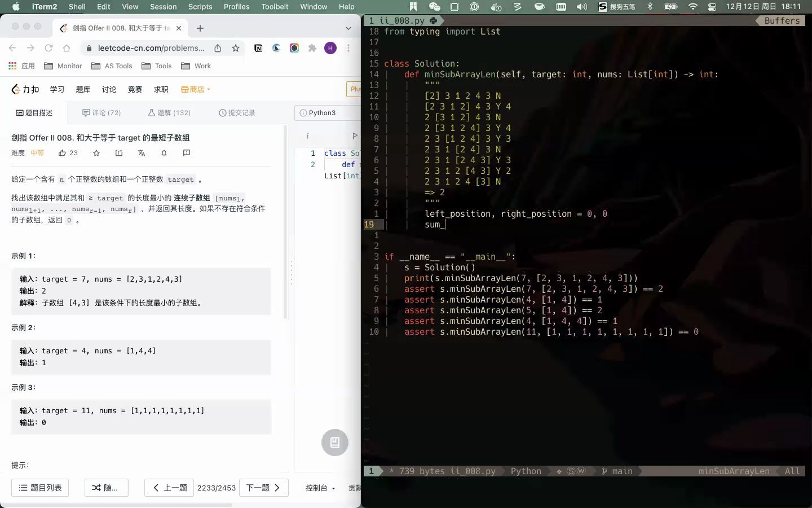Image resolution: width=812 pixels, height=508 pixels.
Task: Click the translate icon on the problem page
Action: 142,152
